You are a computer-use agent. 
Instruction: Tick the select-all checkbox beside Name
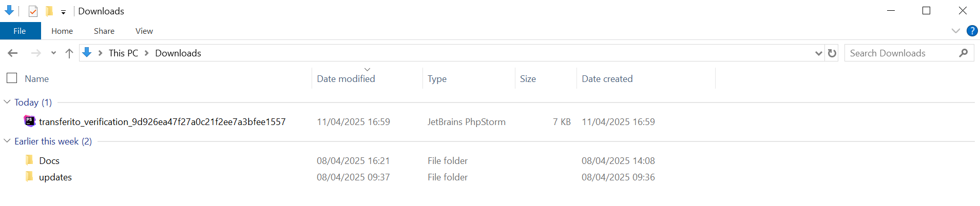(12, 78)
